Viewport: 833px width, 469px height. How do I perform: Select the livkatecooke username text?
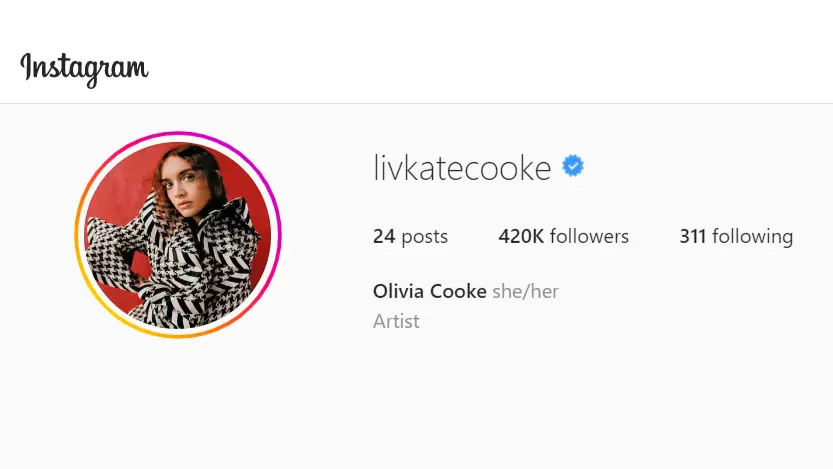click(x=462, y=167)
